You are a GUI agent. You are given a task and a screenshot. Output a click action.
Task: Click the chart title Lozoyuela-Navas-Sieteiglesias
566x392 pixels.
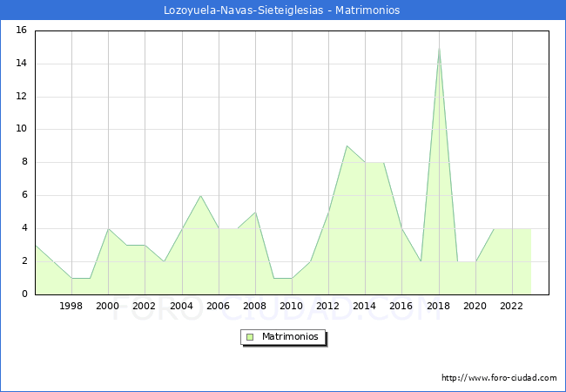[x=282, y=10]
